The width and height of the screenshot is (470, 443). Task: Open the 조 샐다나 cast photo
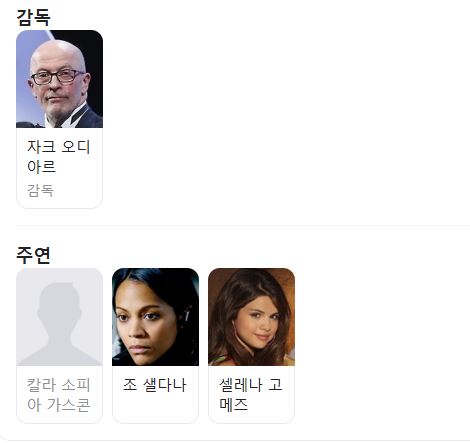point(155,317)
